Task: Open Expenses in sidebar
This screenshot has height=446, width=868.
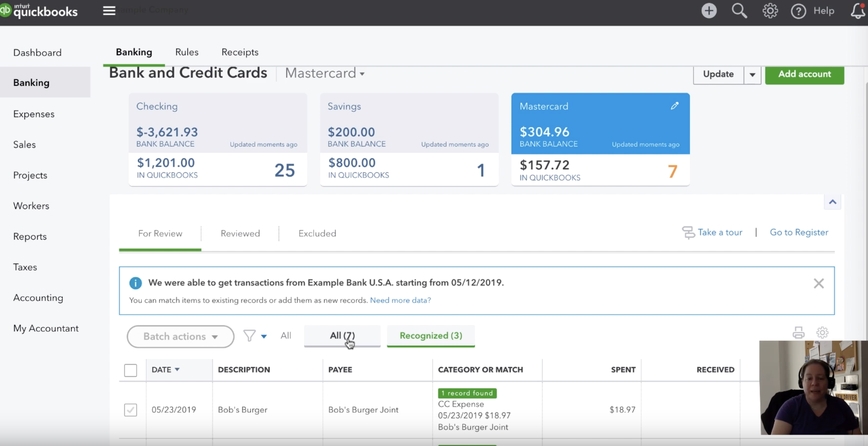Action: [x=34, y=114]
